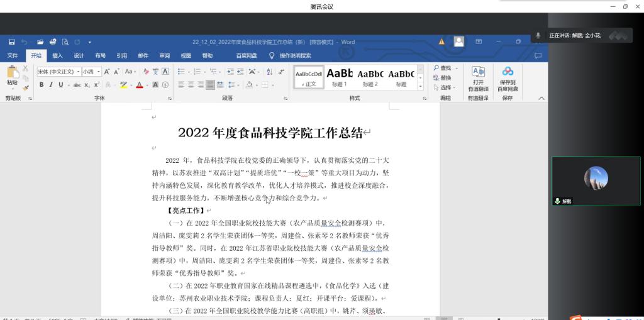Expand the Styles gallery more arrow
The height and width of the screenshot is (320, 644).
point(419,87)
